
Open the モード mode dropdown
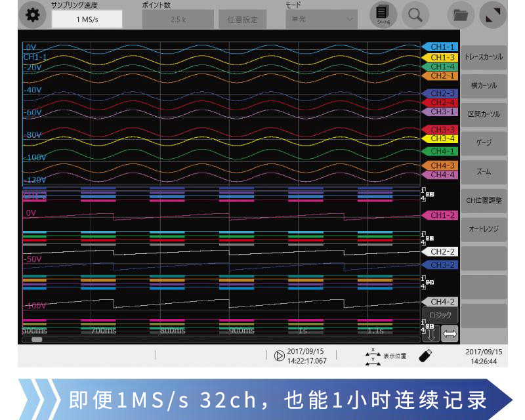(321, 19)
